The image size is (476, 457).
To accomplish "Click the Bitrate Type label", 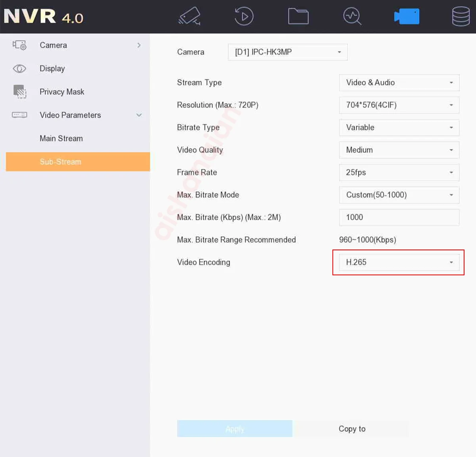I will [x=198, y=127].
